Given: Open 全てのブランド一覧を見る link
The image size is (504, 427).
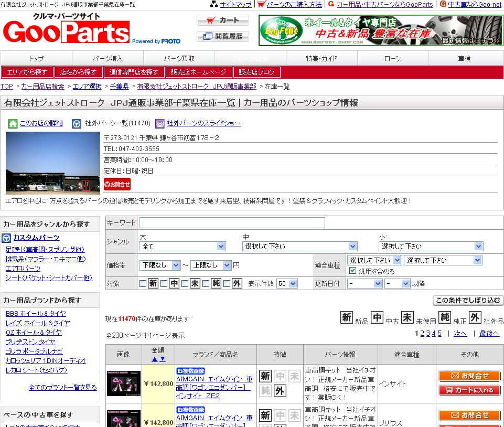Looking at the screenshot, I should coord(63,388).
